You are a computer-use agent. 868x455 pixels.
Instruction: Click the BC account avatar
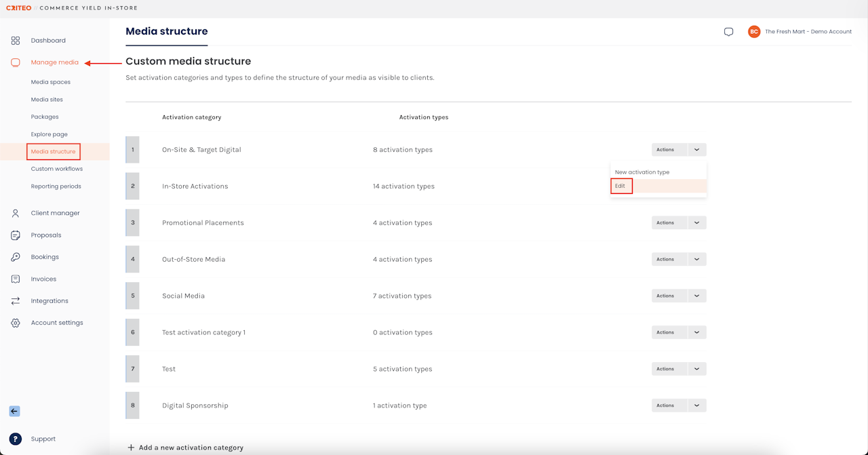754,32
